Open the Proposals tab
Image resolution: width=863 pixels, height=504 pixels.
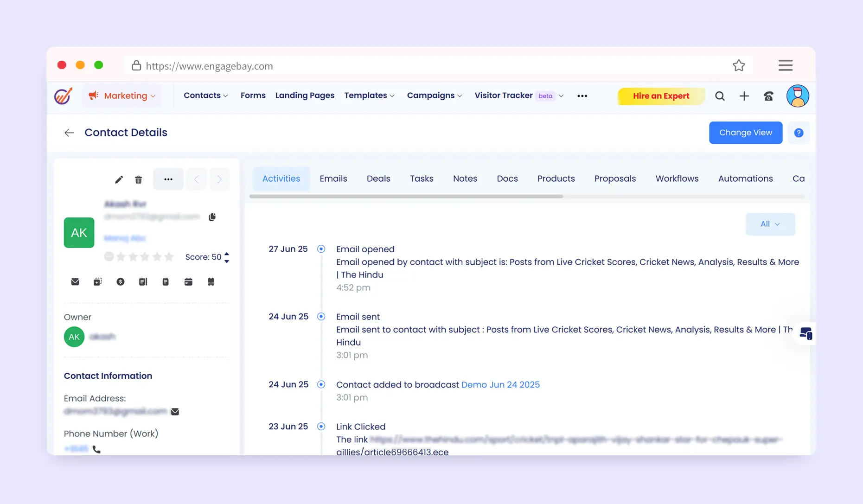(x=615, y=179)
